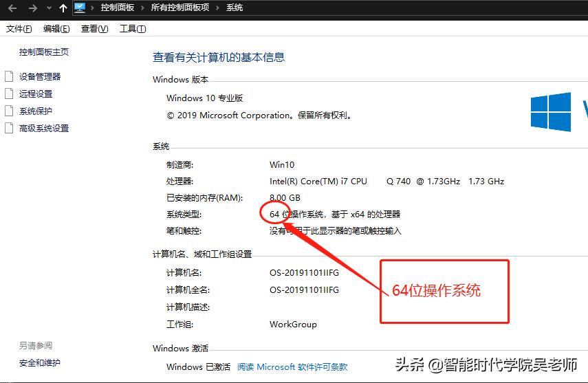Click the 2019 Microsoft Corporation copyright text
The height and width of the screenshot is (383, 588).
click(259, 116)
